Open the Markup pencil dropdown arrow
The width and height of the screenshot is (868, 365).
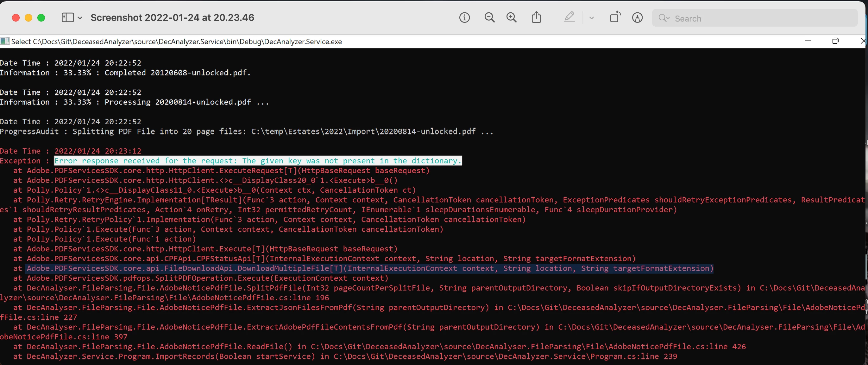point(591,18)
